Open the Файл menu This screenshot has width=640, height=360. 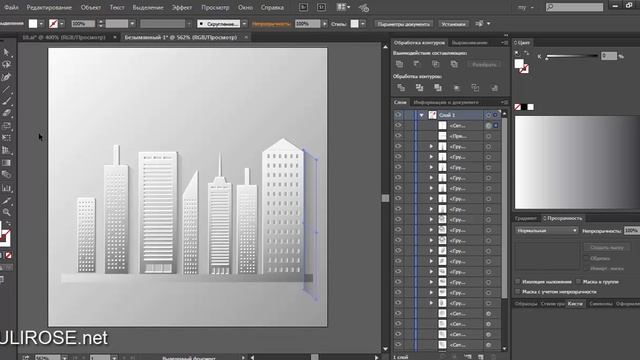[x=11, y=7]
